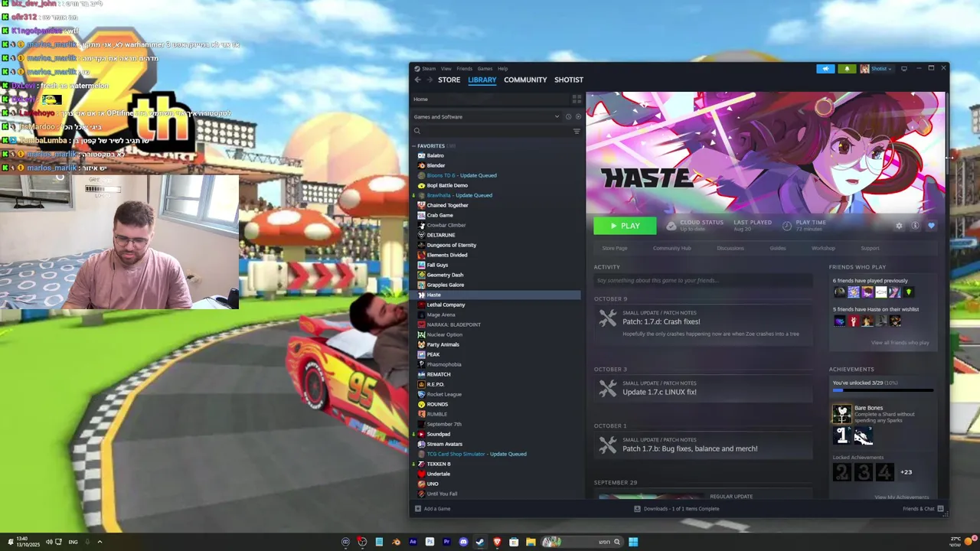Open Help menu

(502, 69)
